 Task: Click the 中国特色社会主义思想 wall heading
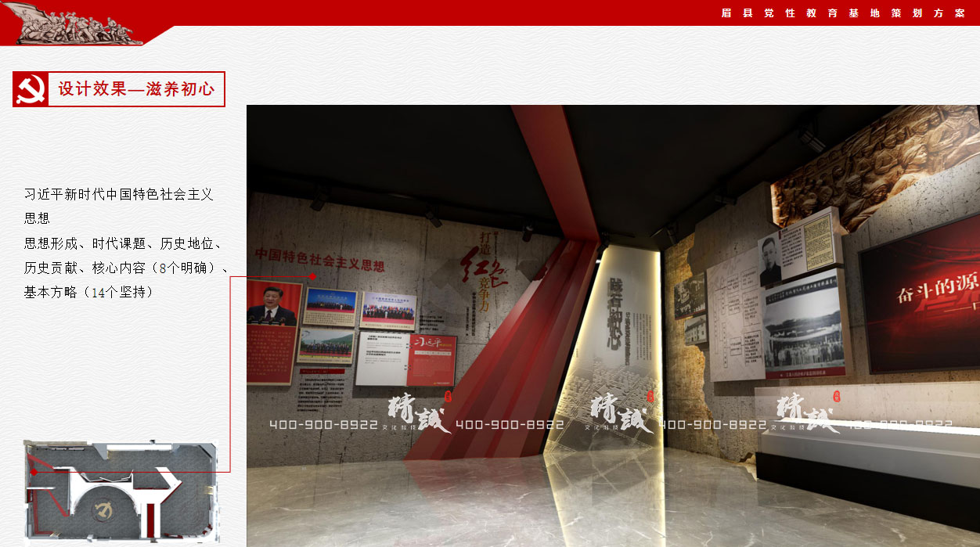(x=320, y=261)
